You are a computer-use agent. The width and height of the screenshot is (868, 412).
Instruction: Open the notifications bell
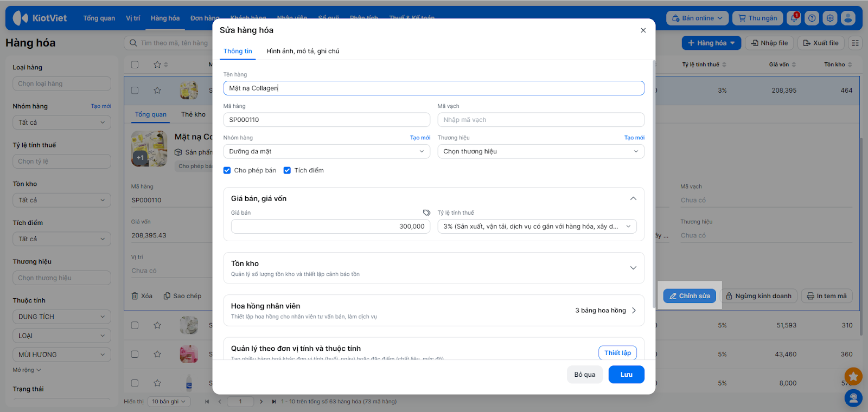794,18
